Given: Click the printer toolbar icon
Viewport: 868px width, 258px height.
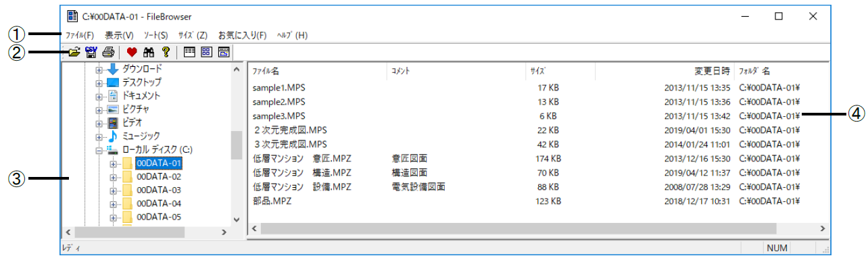Looking at the screenshot, I should [108, 51].
